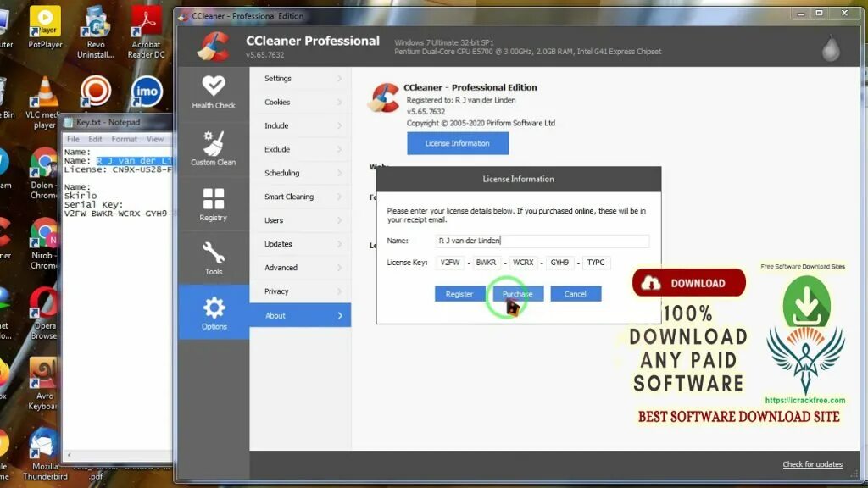Expand the Users chevron arrow

point(340,220)
